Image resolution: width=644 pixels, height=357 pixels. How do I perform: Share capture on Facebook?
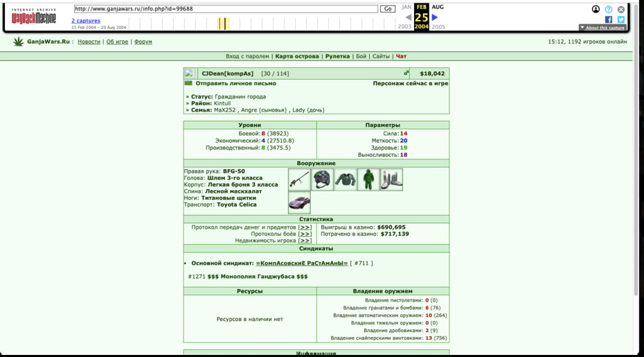click(609, 19)
